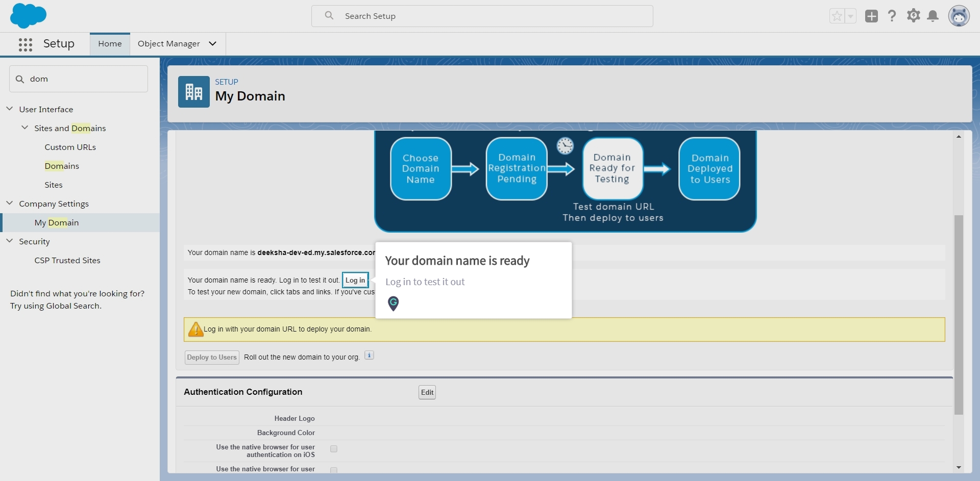980x481 pixels.
Task: Click the clock icon in domain diagram
Action: (565, 146)
